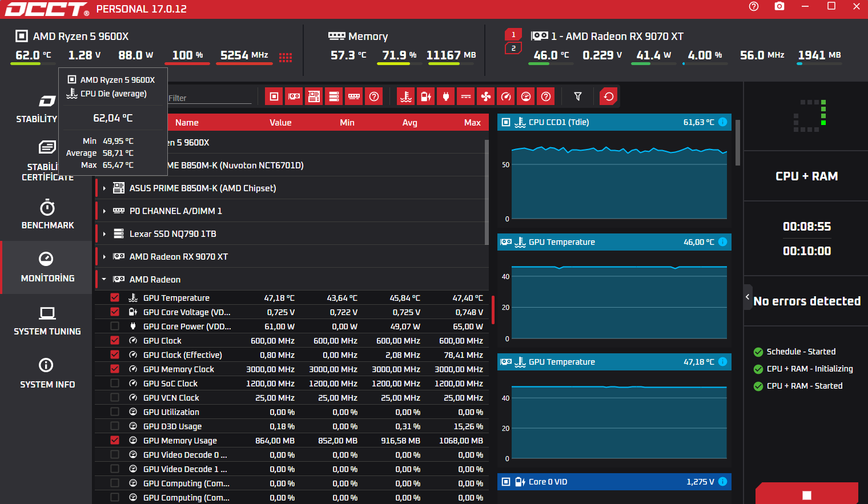The width and height of the screenshot is (868, 504).
Task: Sort the sensor table by Name column
Action: pos(187,123)
